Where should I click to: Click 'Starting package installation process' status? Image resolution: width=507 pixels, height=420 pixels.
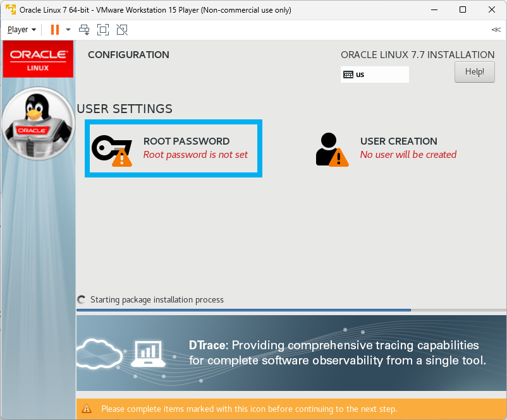click(157, 300)
